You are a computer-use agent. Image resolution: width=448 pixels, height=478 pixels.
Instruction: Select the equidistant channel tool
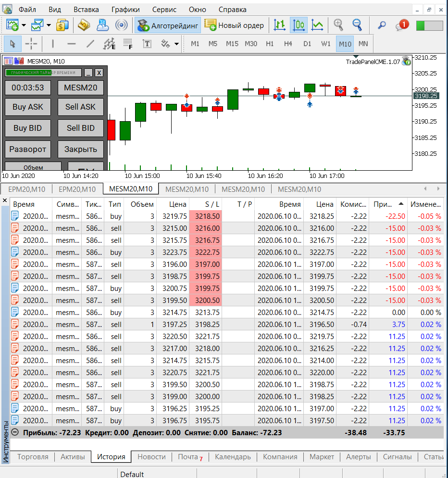click(110, 44)
